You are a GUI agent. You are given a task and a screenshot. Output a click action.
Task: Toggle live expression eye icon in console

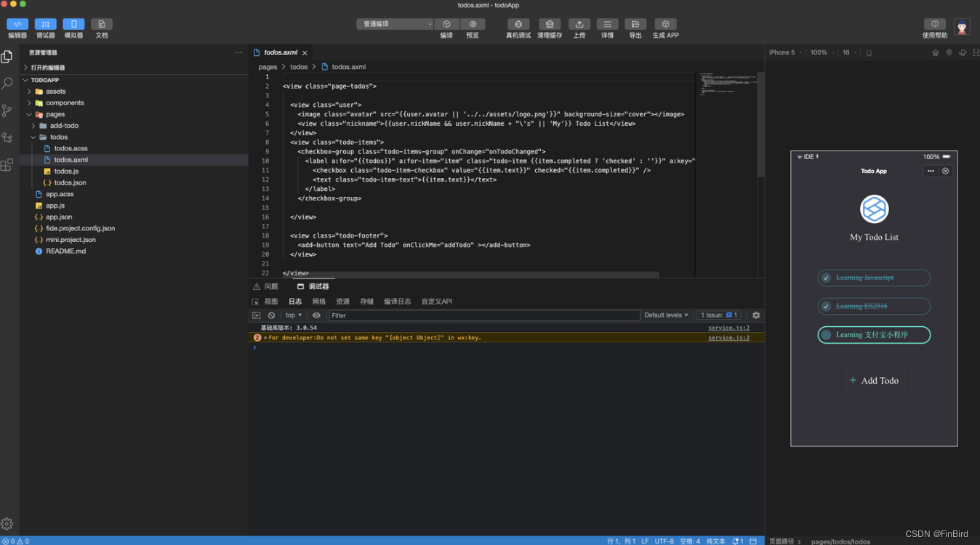point(316,315)
